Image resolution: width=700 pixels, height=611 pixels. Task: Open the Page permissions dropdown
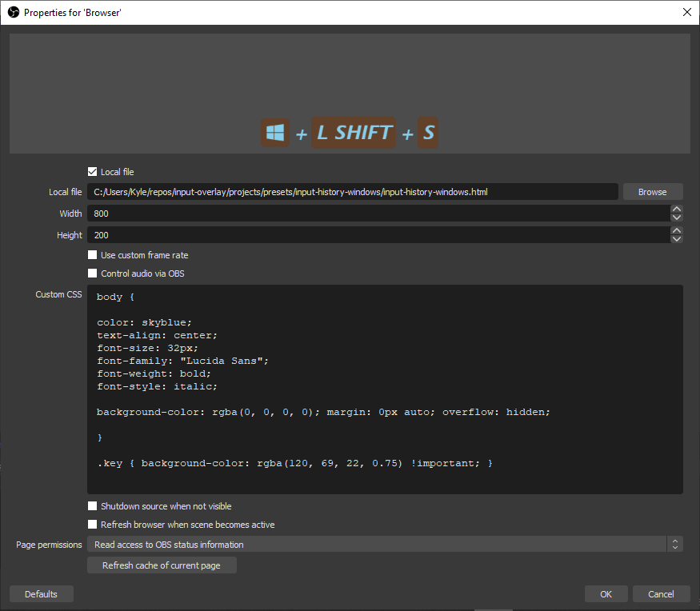click(376, 544)
